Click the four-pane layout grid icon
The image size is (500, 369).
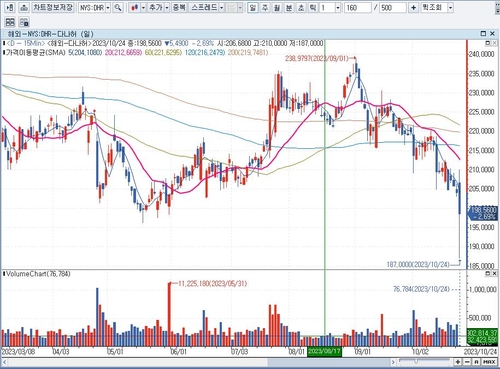pos(10,22)
